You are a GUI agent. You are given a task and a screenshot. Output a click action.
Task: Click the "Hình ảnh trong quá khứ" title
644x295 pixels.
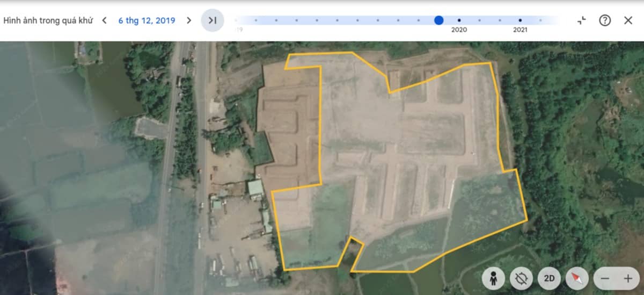(x=48, y=20)
